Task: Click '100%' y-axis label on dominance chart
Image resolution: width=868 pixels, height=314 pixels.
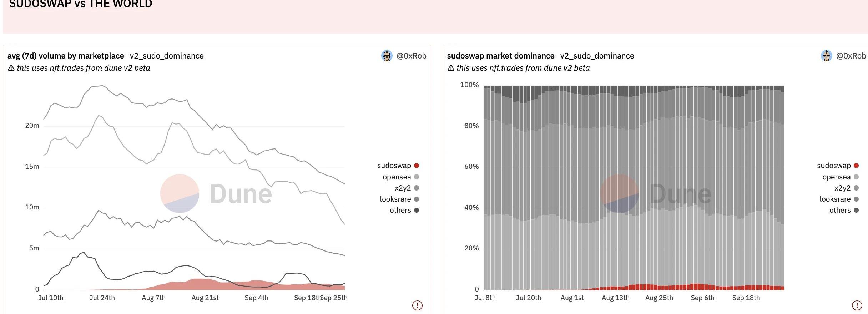Action: (x=469, y=85)
